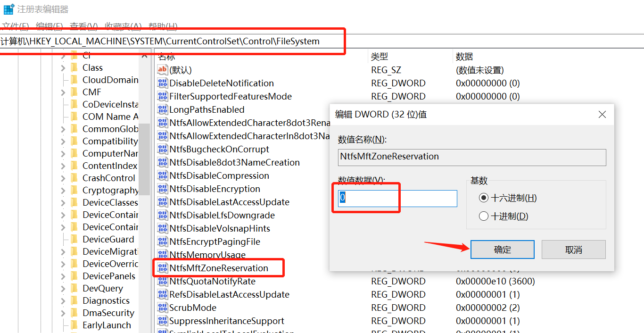Click the DWORD icon beside DisableDeleteNotification
Image resolution: width=644 pixels, height=333 pixels.
163,83
